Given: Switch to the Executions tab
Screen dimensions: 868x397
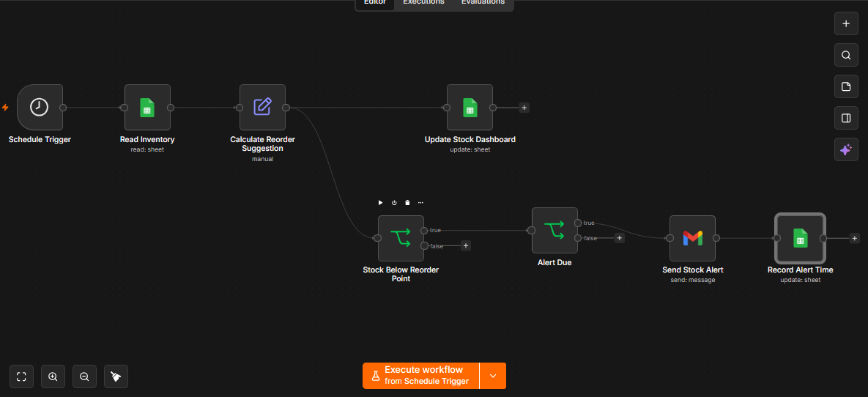Looking at the screenshot, I should 423,3.
